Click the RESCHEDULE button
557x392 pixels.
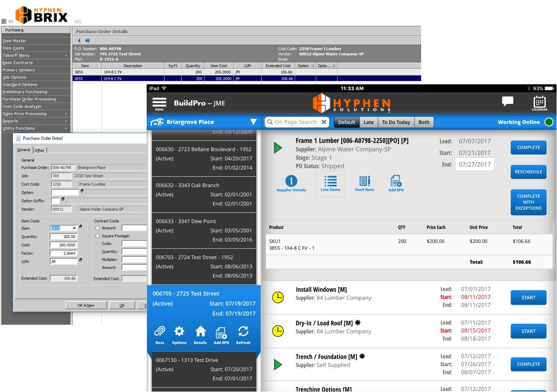(x=528, y=172)
